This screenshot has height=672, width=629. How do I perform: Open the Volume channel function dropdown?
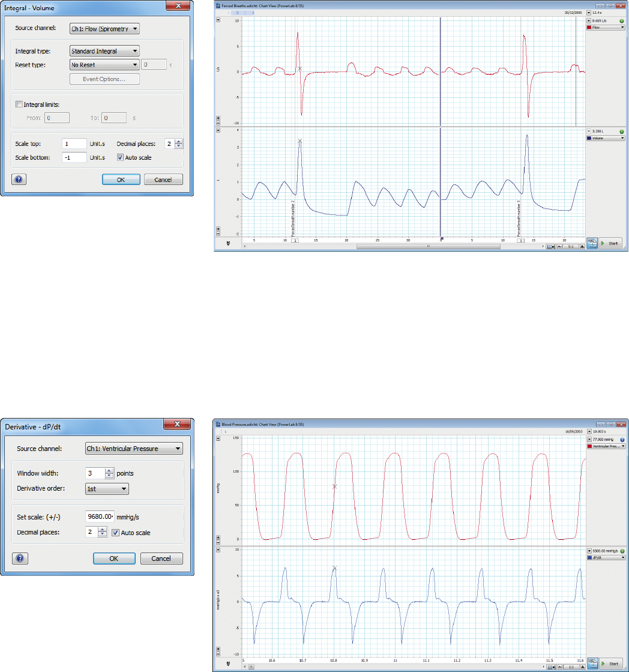[x=606, y=138]
